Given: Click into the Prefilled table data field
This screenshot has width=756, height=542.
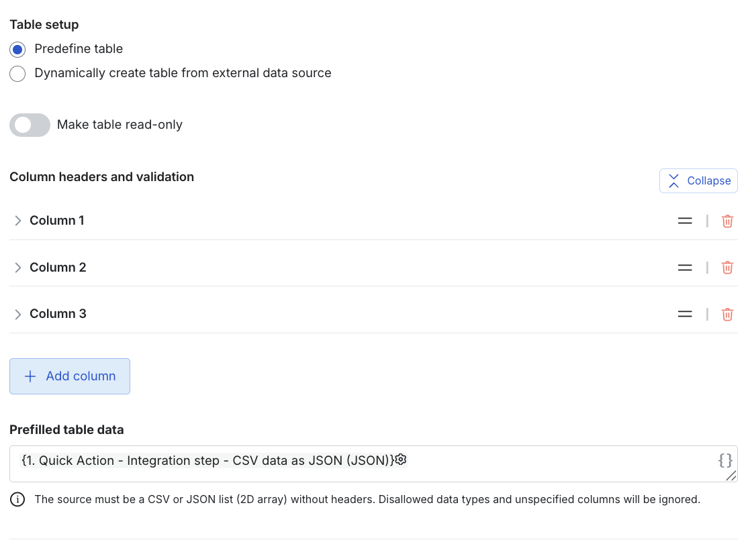Looking at the screenshot, I should click(x=374, y=464).
